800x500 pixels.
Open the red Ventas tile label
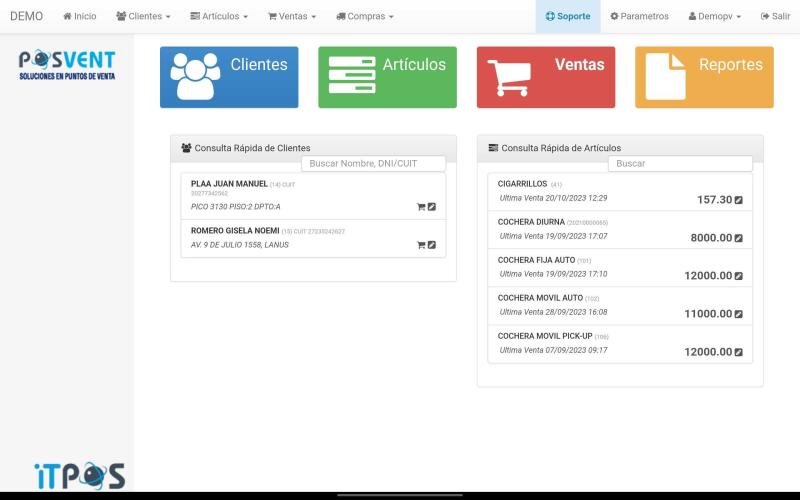click(580, 64)
